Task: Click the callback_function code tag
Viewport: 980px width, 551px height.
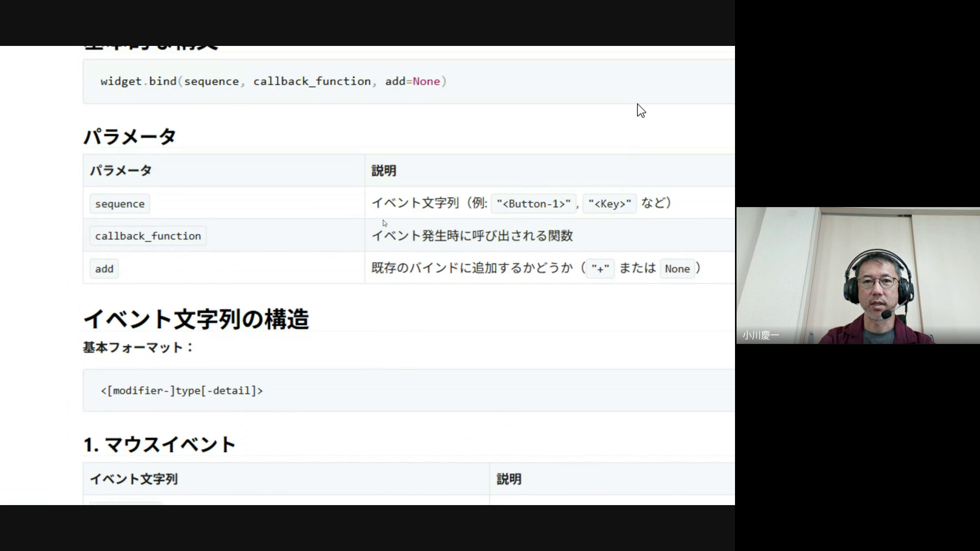Action: (x=148, y=236)
